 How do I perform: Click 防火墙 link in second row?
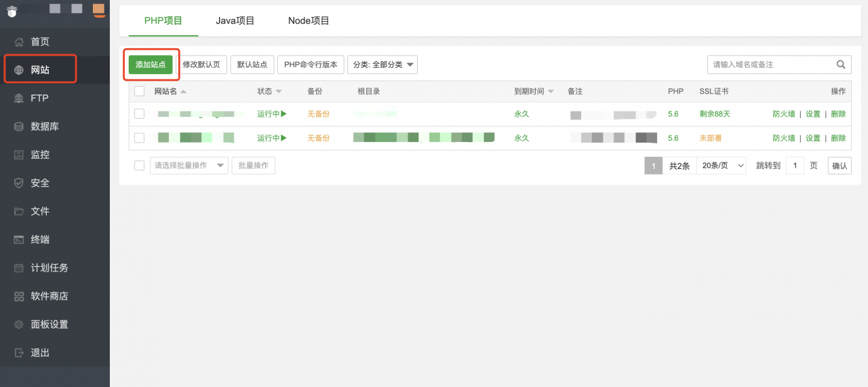coord(784,138)
